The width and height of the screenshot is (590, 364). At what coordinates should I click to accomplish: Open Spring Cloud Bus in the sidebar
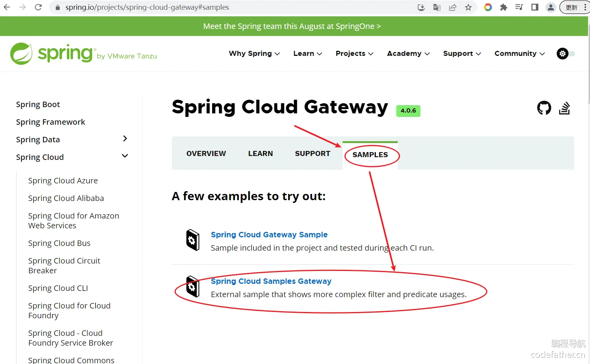pyautogui.click(x=59, y=243)
